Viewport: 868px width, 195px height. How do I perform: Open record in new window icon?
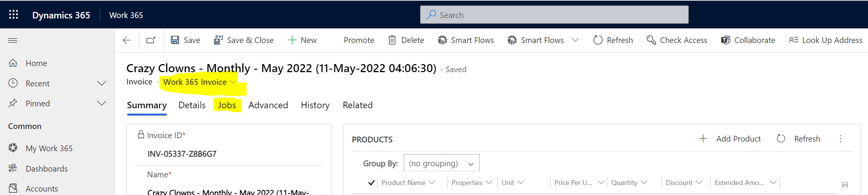[x=151, y=40]
